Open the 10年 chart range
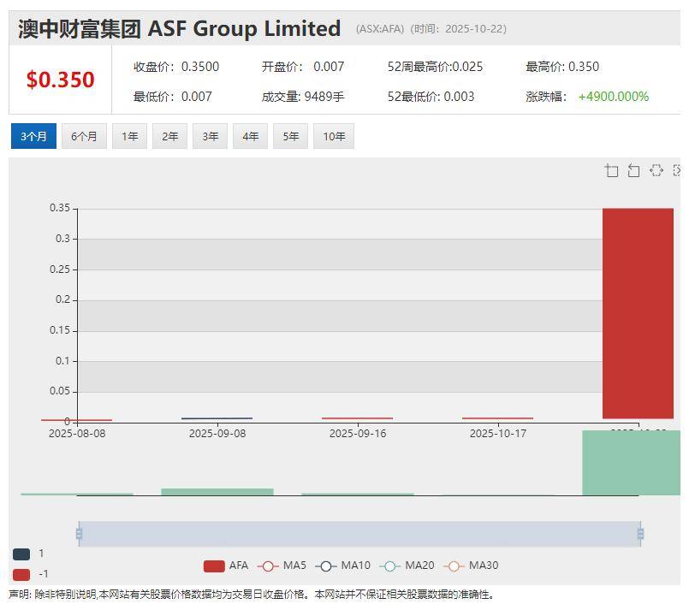Image resolution: width=695 pixels, height=616 pixels. click(334, 136)
